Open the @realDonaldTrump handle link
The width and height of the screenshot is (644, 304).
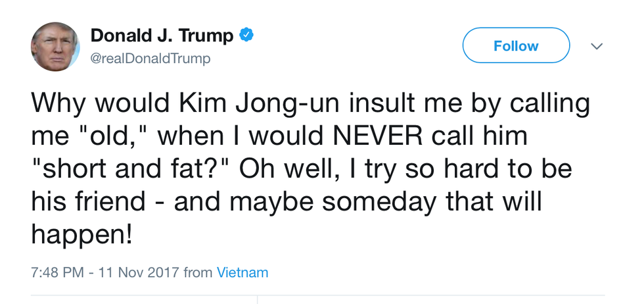tap(150, 59)
